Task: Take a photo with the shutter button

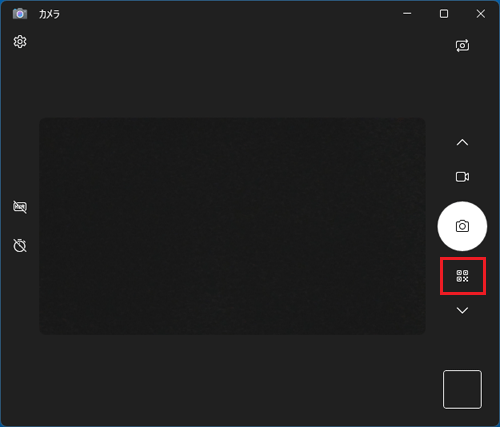Action: [462, 226]
